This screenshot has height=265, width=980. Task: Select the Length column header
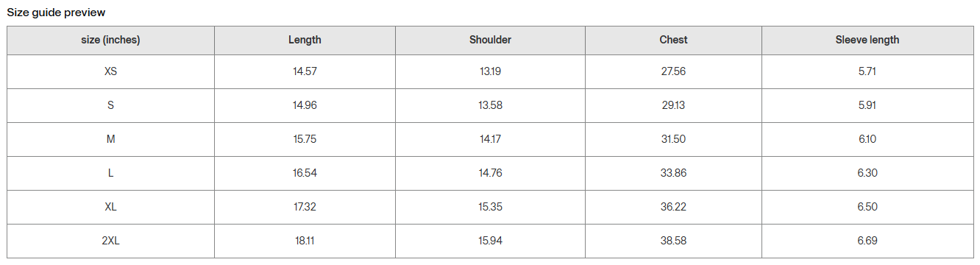point(305,40)
